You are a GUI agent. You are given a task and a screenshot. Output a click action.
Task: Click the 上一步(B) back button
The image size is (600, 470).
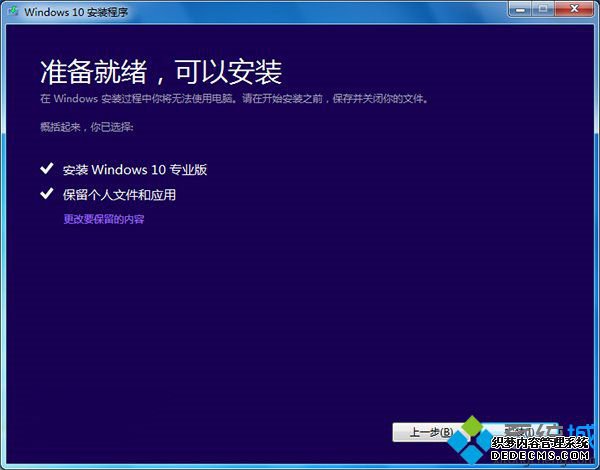[x=431, y=432]
